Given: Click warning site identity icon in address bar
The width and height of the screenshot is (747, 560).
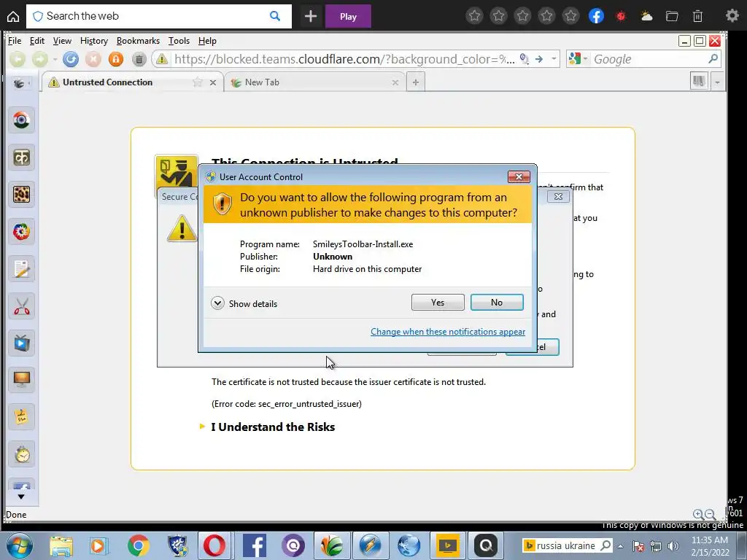Looking at the screenshot, I should point(162,59).
